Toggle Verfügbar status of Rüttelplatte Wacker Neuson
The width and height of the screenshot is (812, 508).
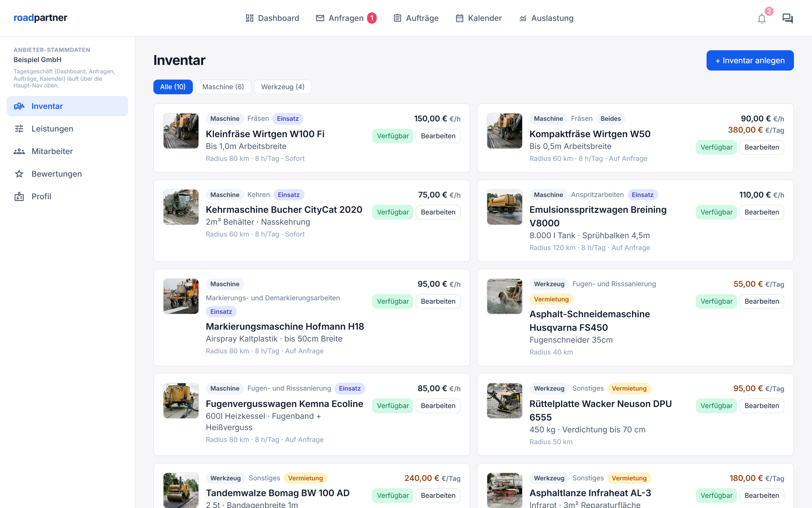716,406
